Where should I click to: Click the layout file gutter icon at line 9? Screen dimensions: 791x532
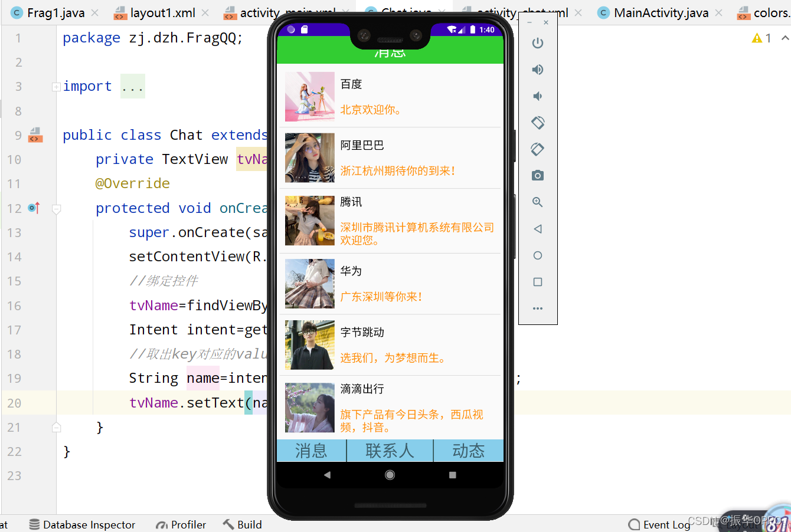(x=35, y=135)
